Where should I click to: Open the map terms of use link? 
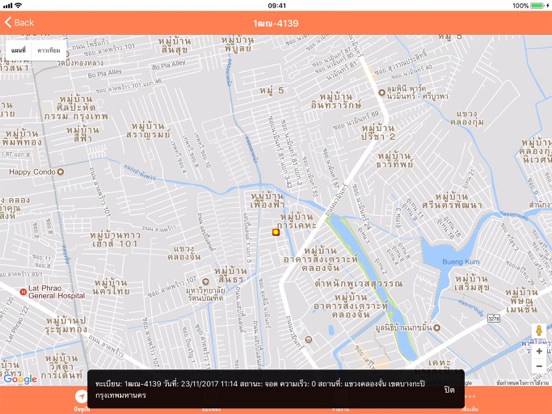(522, 382)
